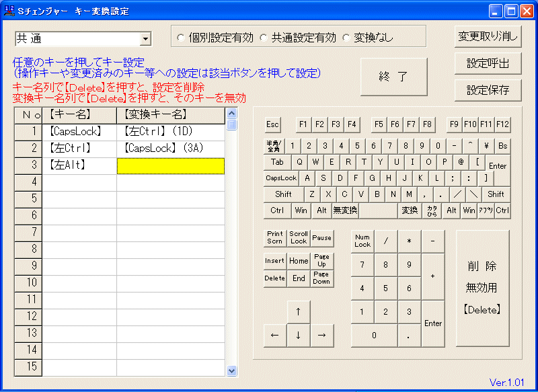Click the left Alt key on the virtual keyboard
This screenshot has height=392, width=538.
click(321, 210)
